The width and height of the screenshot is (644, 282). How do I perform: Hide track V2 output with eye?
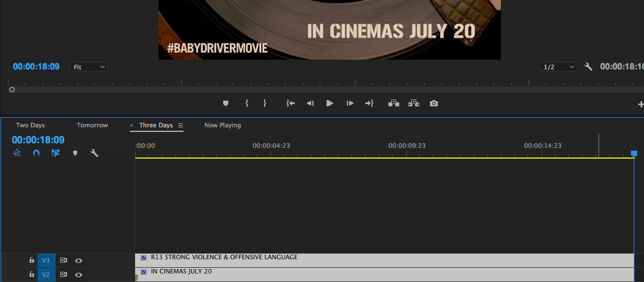pyautogui.click(x=79, y=275)
